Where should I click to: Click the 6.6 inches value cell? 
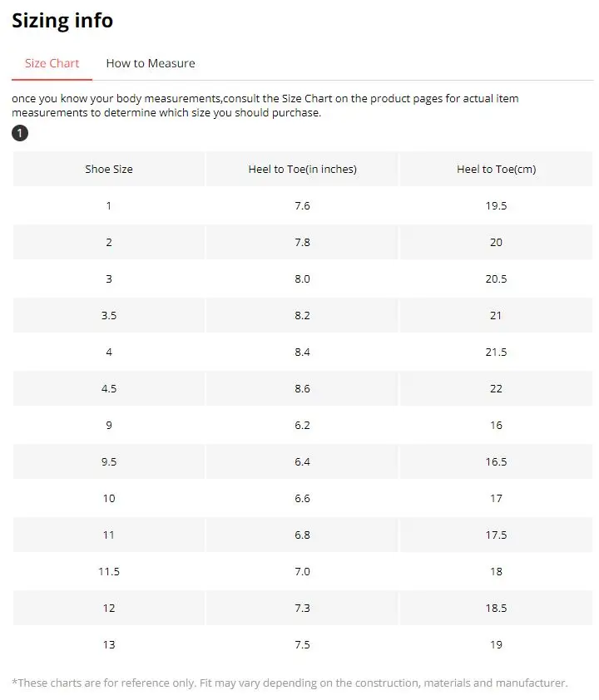click(302, 498)
